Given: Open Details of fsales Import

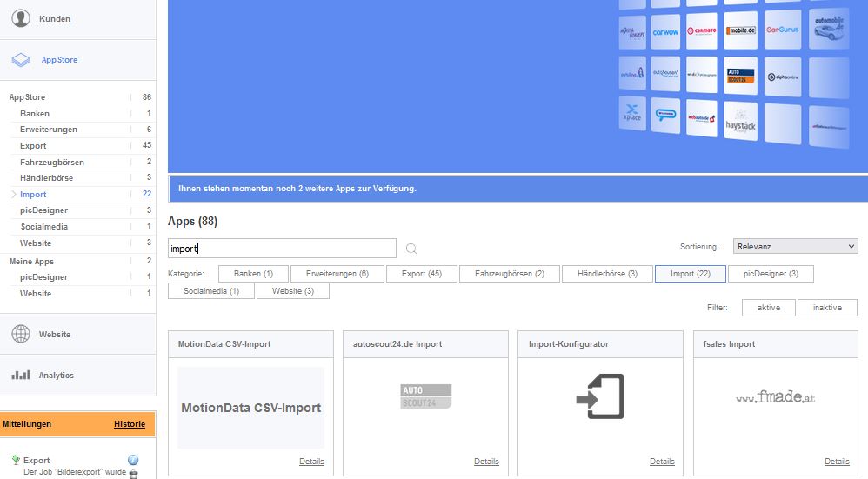Looking at the screenshot, I should 837,462.
